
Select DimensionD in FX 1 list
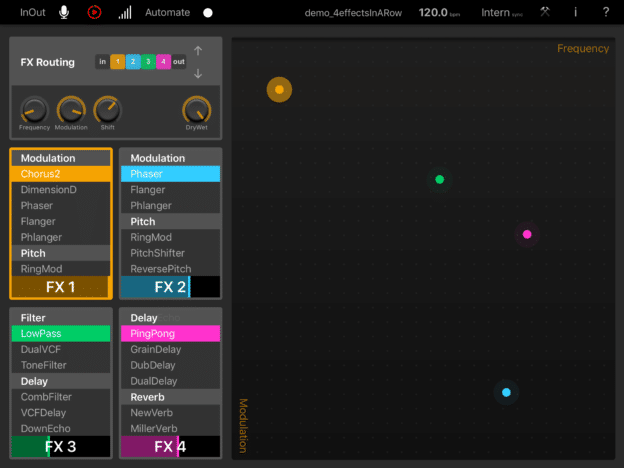click(x=61, y=190)
